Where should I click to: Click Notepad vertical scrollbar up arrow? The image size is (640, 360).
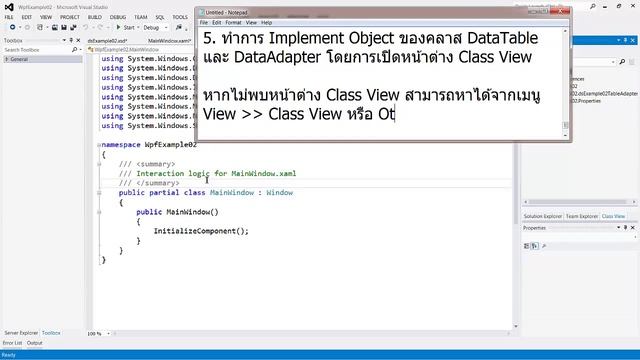tap(565, 31)
